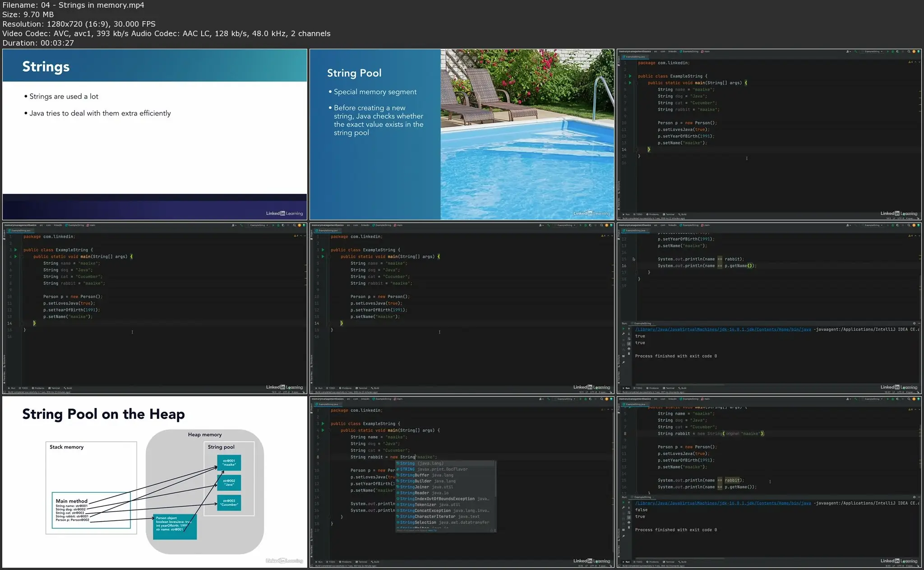This screenshot has width=924, height=570.
Task: Open Problems tab below false/true console
Action: coord(653,562)
